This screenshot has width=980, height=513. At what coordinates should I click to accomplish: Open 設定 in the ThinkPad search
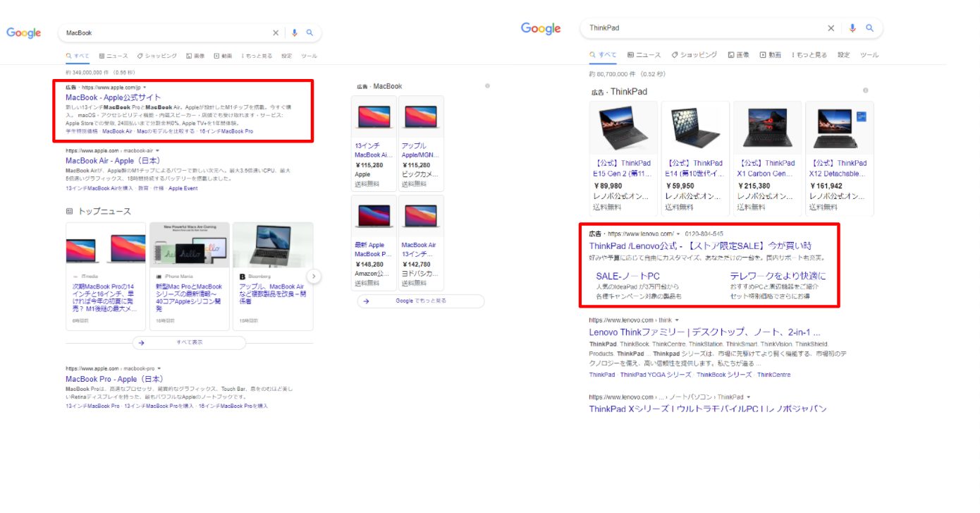[844, 55]
